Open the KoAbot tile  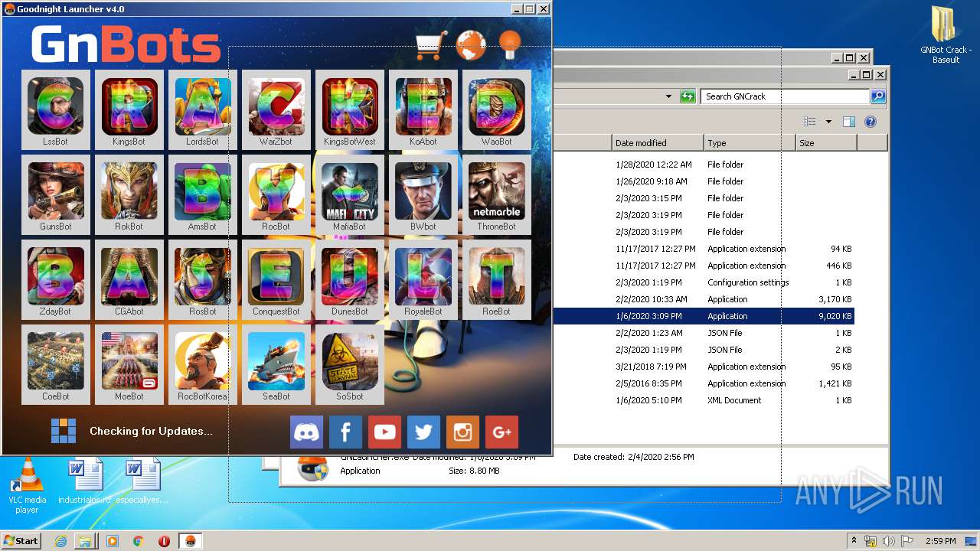(x=423, y=109)
